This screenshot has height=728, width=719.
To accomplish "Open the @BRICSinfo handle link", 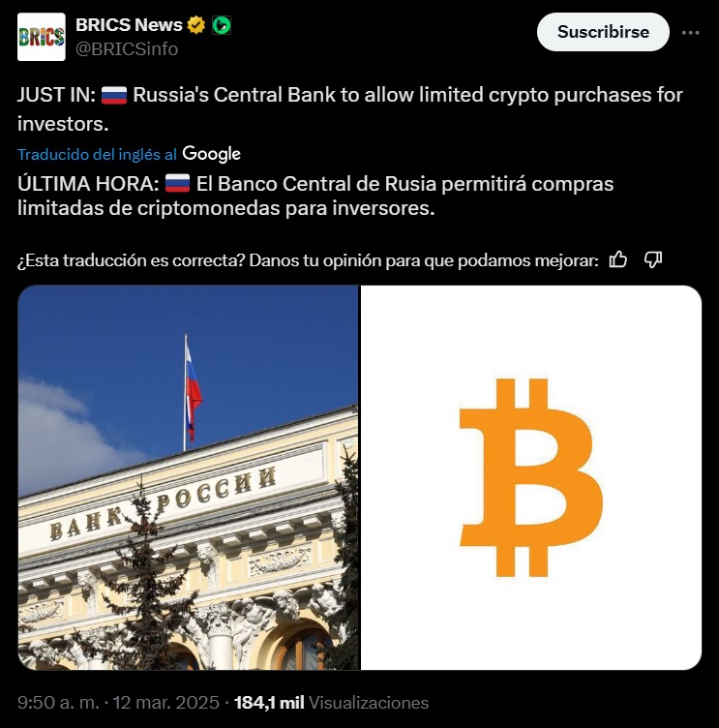I will click(126, 48).
